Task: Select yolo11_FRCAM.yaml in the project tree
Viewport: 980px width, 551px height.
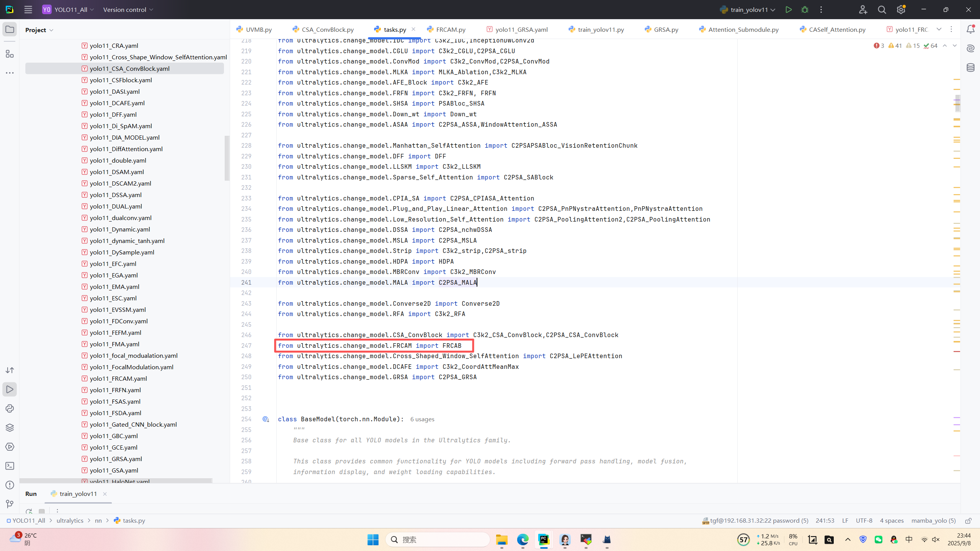Action: pyautogui.click(x=118, y=378)
